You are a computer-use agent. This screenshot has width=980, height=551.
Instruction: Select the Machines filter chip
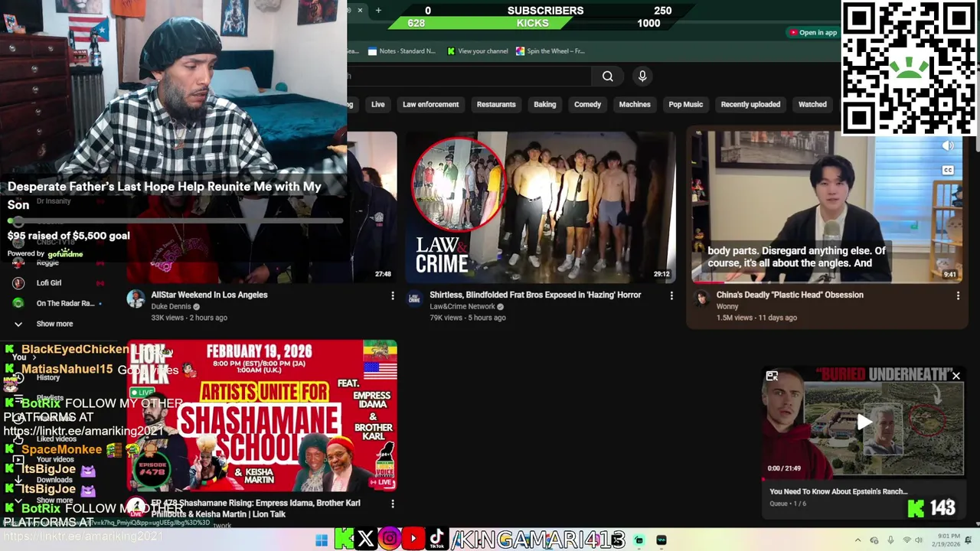coord(635,104)
